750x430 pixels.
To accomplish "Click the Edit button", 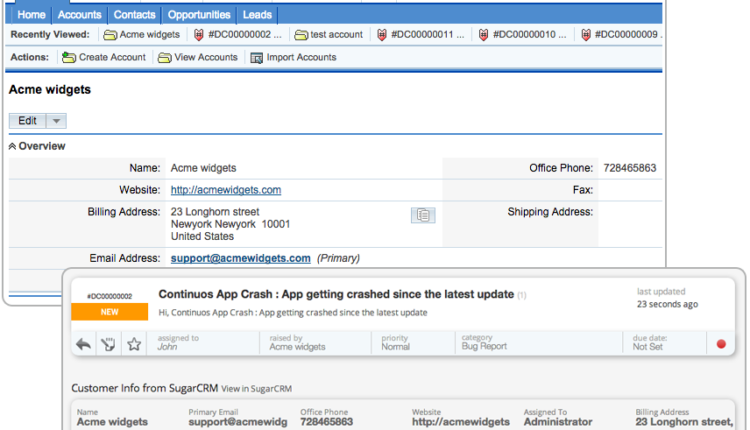I will (x=27, y=121).
